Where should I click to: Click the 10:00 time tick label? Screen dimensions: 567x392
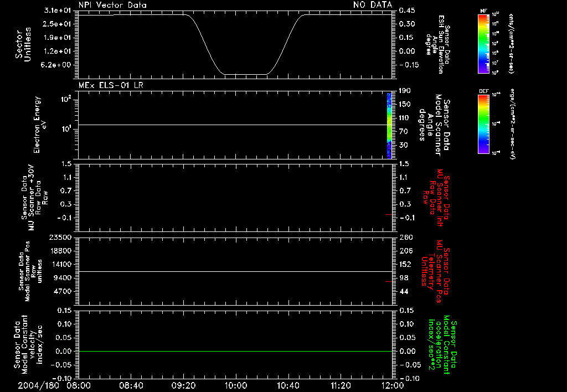coord(236,385)
